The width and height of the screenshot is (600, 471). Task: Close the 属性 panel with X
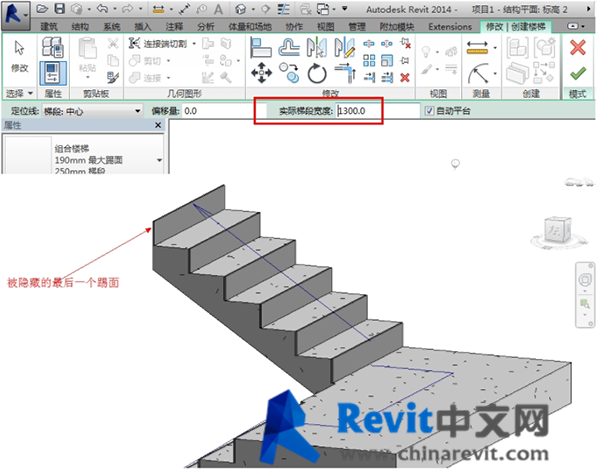[x=158, y=125]
